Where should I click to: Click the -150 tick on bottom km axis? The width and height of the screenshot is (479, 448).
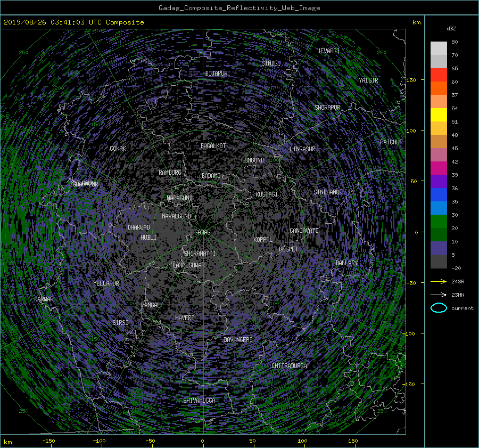click(x=48, y=441)
